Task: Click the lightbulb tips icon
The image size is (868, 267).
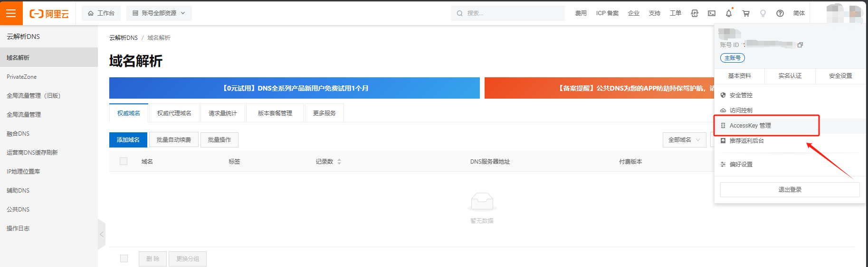Action: click(763, 13)
